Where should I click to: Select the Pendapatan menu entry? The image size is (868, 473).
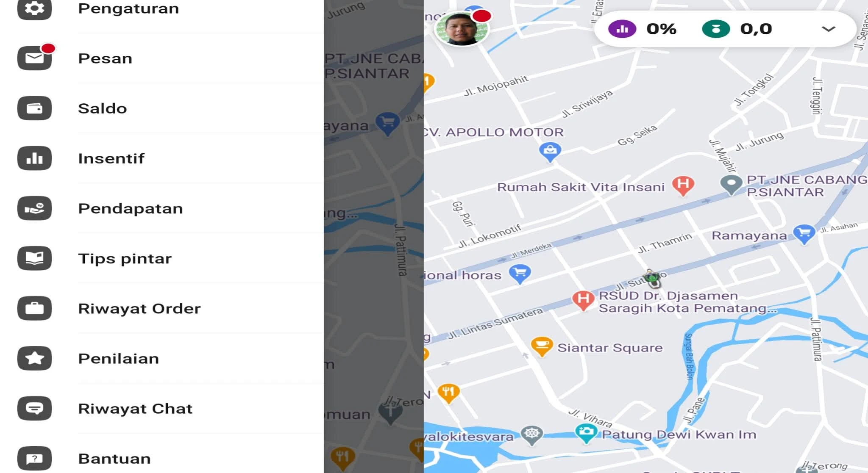click(x=170, y=208)
